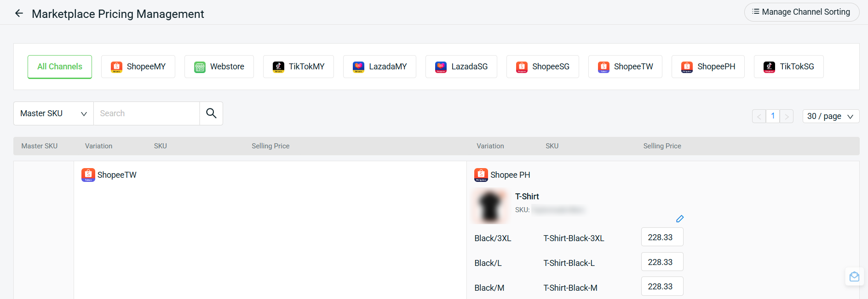This screenshot has width=868, height=299.
Task: Click the T-Shirt product title
Action: coord(527,197)
